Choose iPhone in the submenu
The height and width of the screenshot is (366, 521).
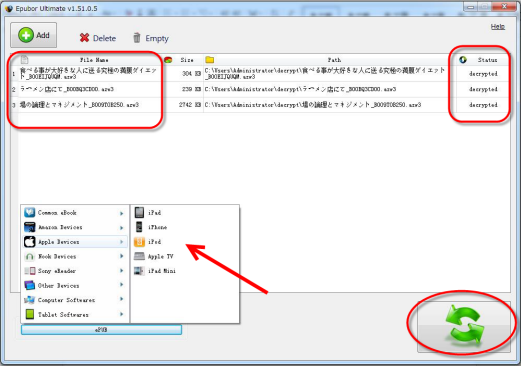point(185,227)
